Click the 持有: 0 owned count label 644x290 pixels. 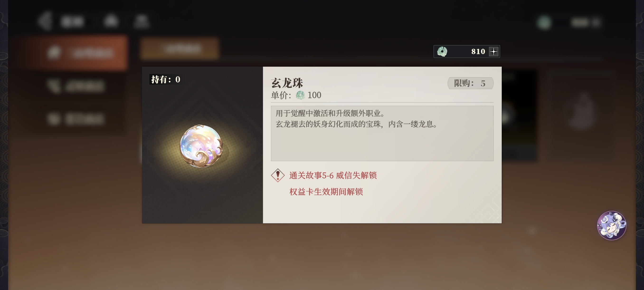point(166,79)
